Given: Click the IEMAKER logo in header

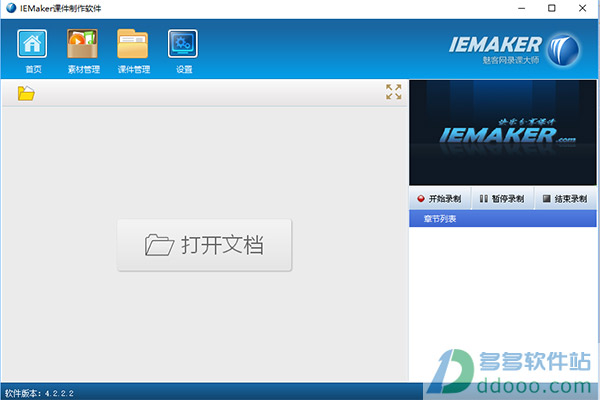Looking at the screenshot, I should (x=514, y=50).
